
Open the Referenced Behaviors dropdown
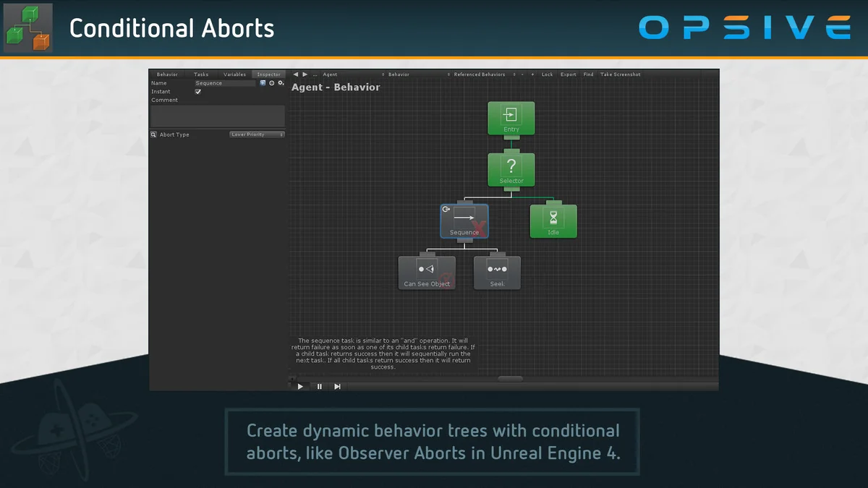[480, 74]
